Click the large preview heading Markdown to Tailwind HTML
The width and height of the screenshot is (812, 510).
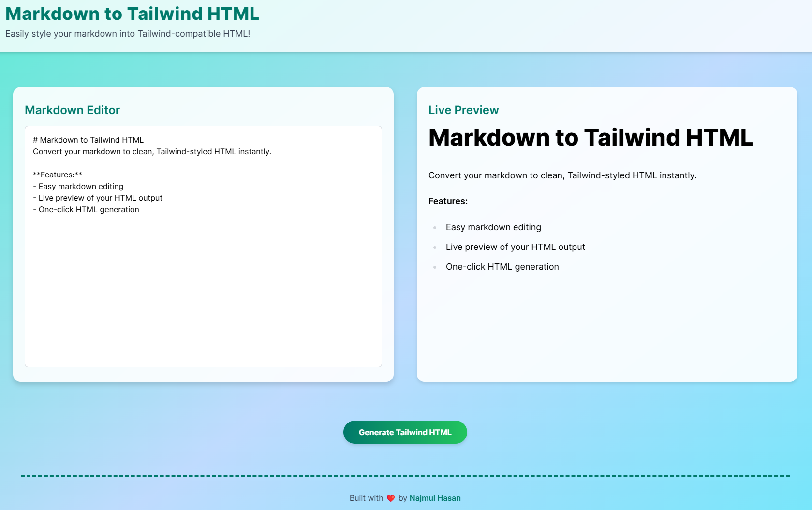pyautogui.click(x=591, y=137)
